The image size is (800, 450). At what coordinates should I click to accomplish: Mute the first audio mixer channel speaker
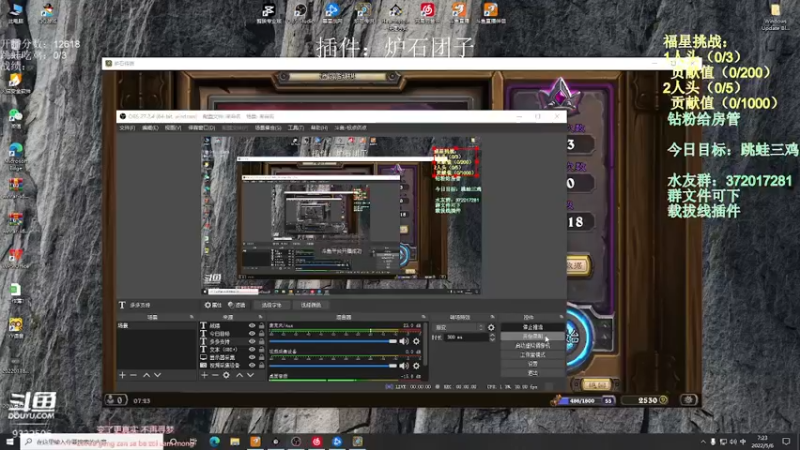pyautogui.click(x=404, y=341)
